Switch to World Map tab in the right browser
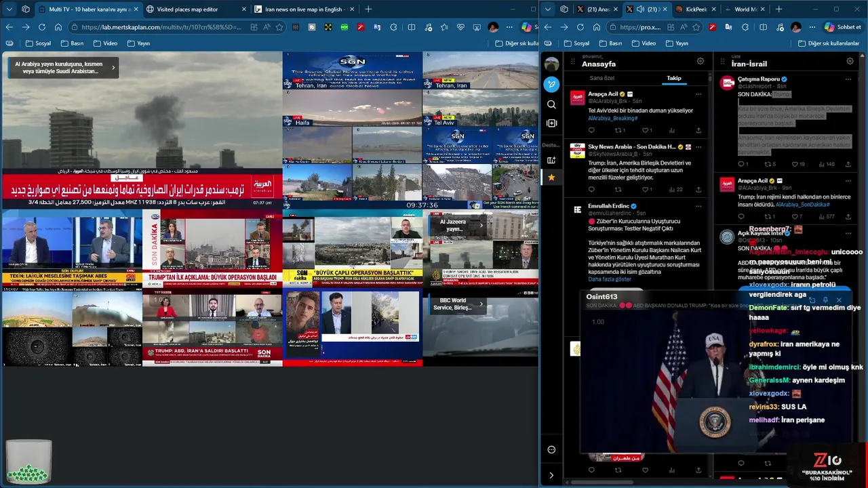 coord(745,9)
